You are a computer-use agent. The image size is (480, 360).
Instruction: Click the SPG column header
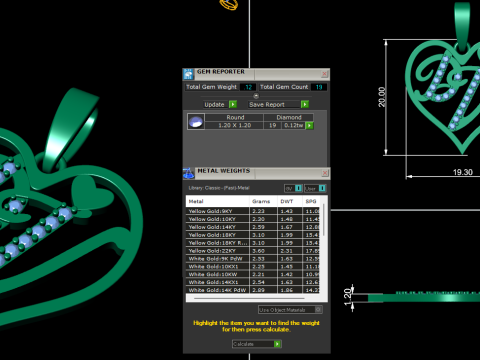(311, 201)
